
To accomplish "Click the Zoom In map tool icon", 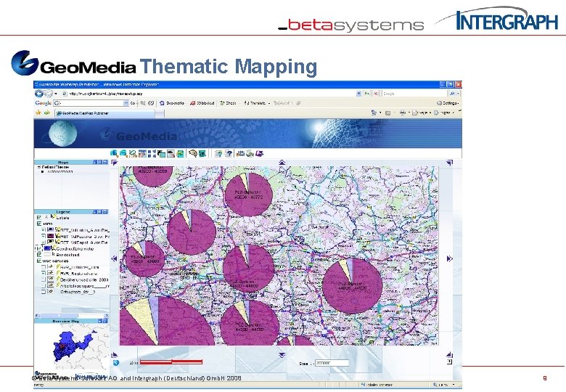I will [x=114, y=154].
